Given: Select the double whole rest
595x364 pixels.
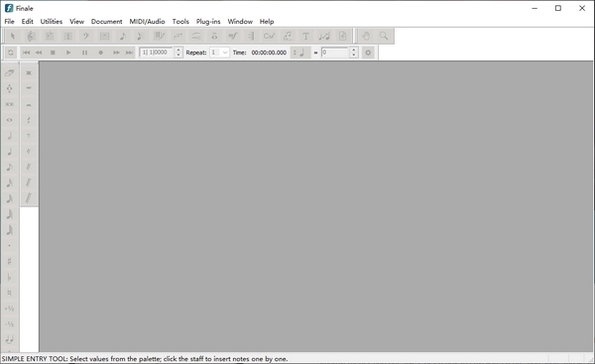Looking at the screenshot, I should [29, 72].
